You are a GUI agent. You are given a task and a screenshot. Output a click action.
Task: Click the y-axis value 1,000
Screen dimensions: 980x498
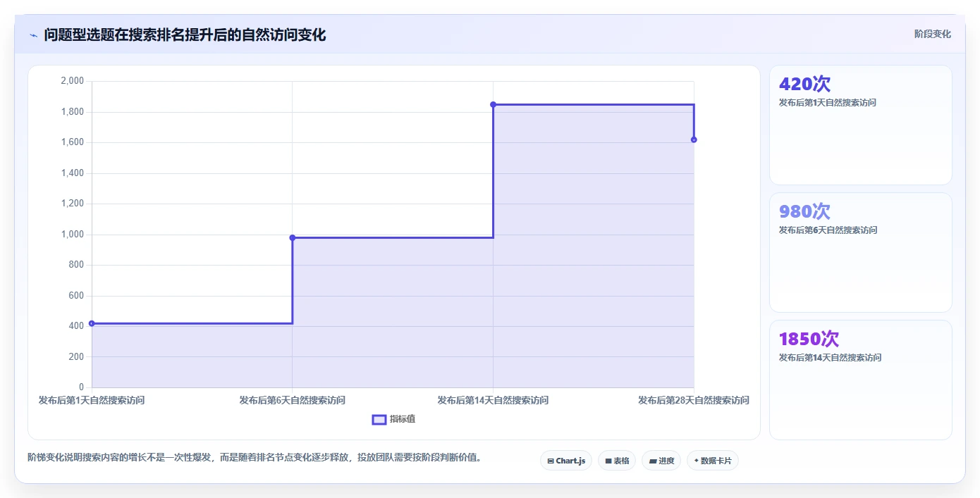tap(73, 235)
